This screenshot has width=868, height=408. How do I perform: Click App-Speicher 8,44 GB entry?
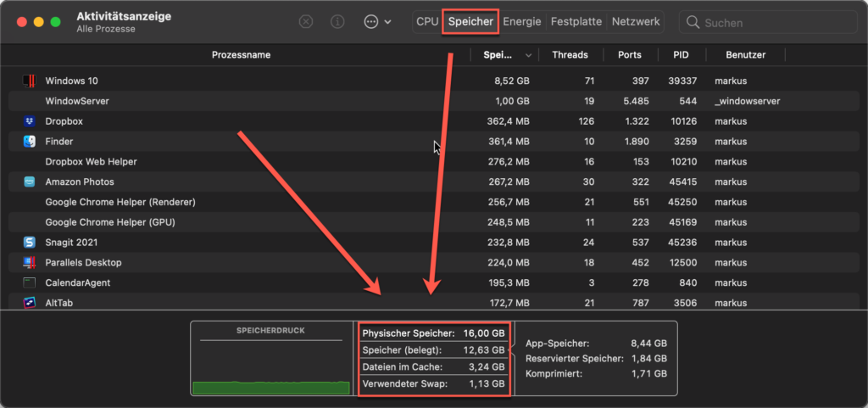[596, 344]
